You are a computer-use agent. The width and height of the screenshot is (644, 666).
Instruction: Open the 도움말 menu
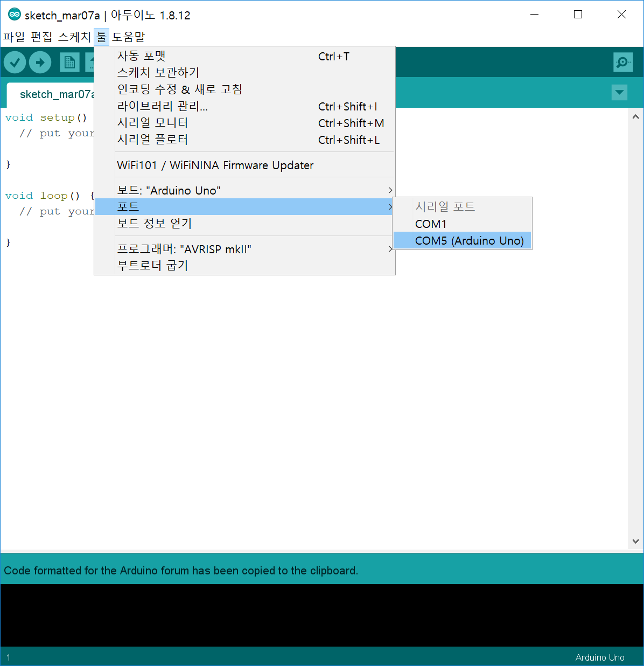point(129,37)
